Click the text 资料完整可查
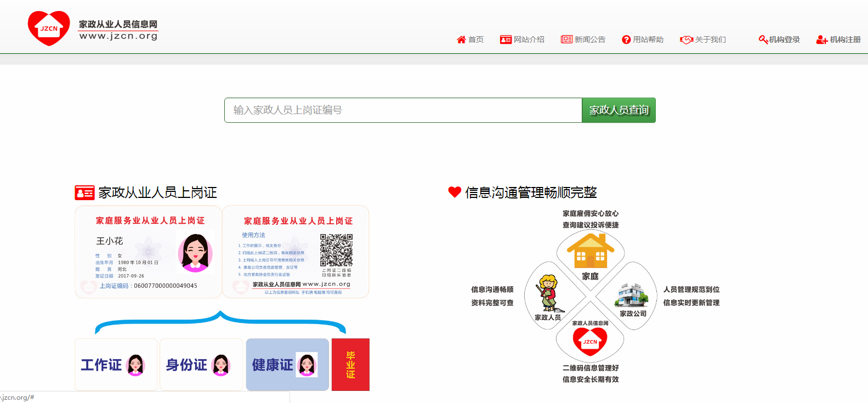 pyautogui.click(x=492, y=303)
